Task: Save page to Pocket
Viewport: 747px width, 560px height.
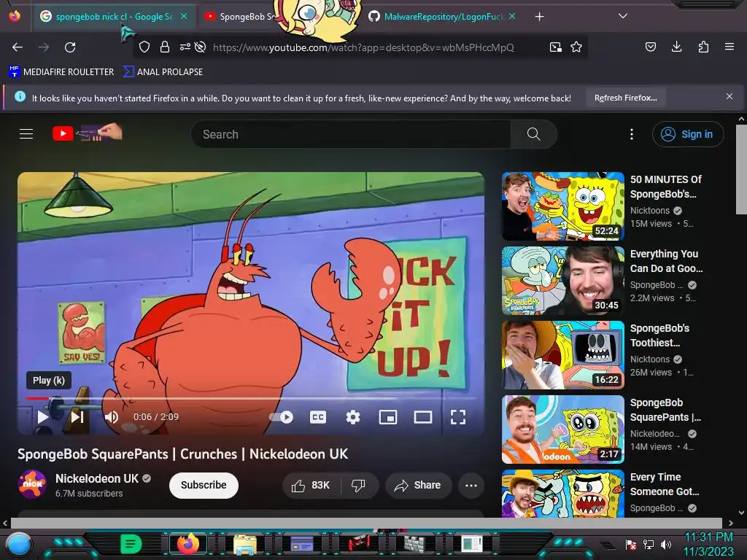Action: click(x=650, y=47)
